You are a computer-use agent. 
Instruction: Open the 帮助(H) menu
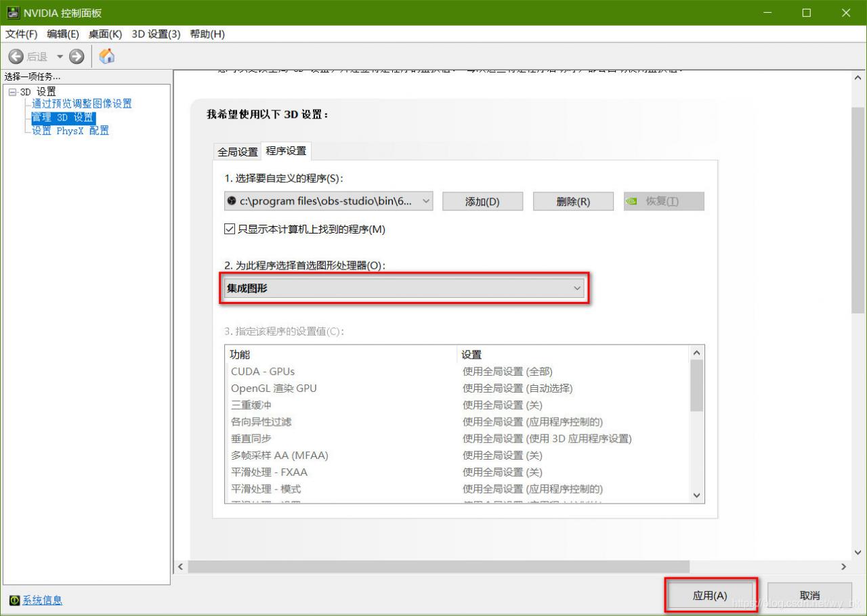(207, 34)
